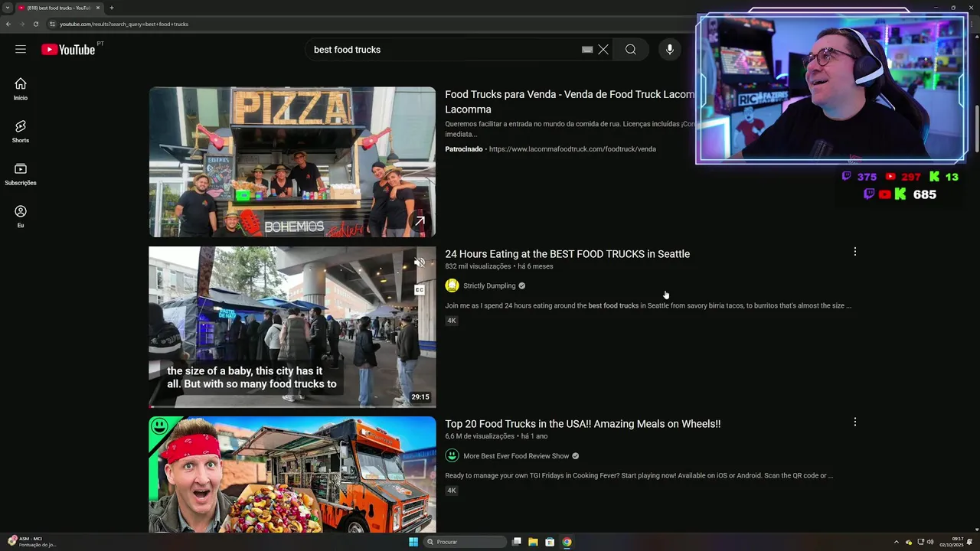Screen dimensions: 980x551
Task: Go back in the browser
Action: click(x=8, y=24)
